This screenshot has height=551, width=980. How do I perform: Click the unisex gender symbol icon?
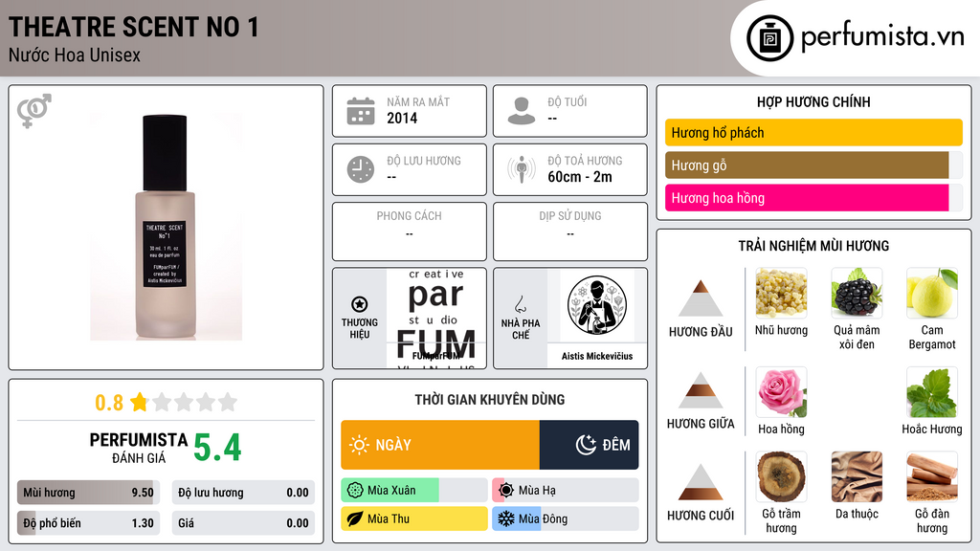tap(34, 111)
